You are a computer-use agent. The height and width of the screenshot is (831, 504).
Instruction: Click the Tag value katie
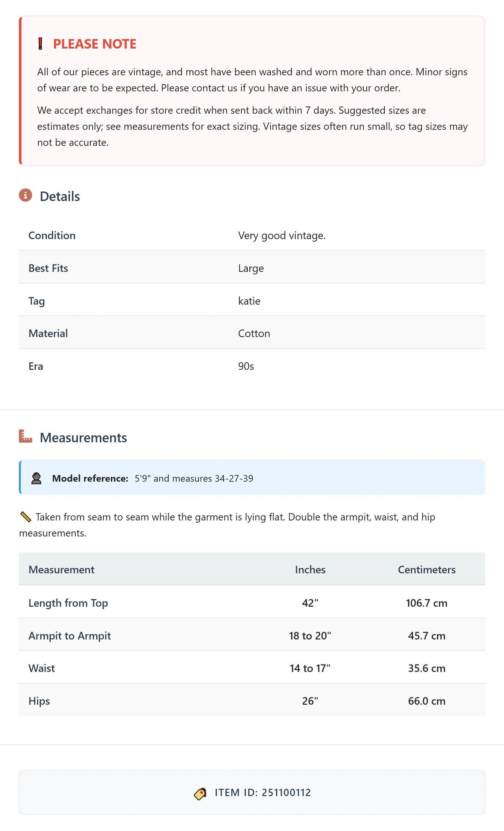[x=249, y=301]
